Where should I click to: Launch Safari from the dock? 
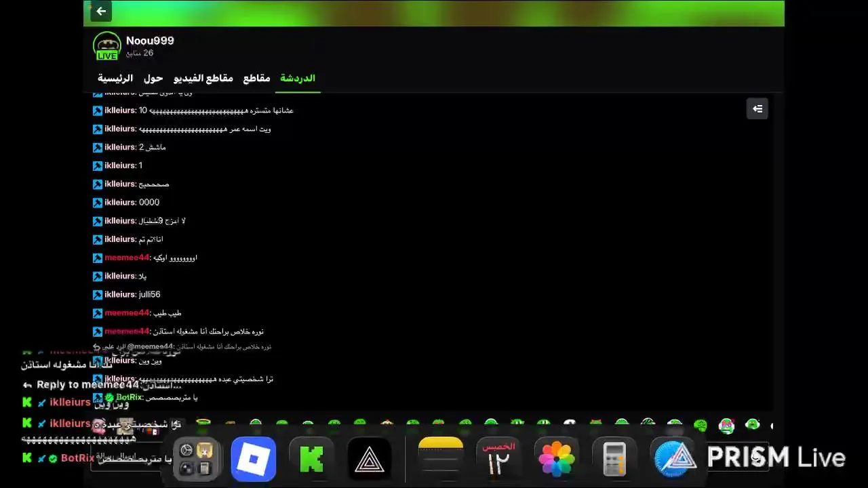point(674,460)
